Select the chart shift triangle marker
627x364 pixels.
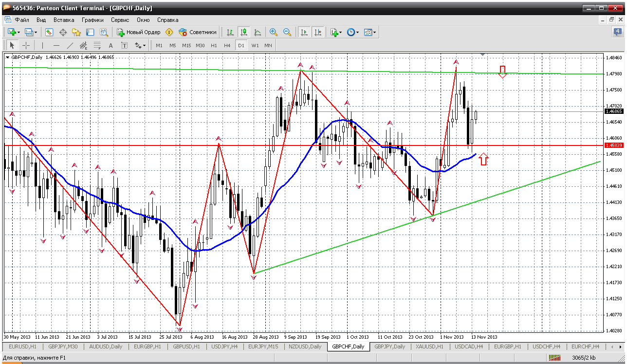pos(482,54)
